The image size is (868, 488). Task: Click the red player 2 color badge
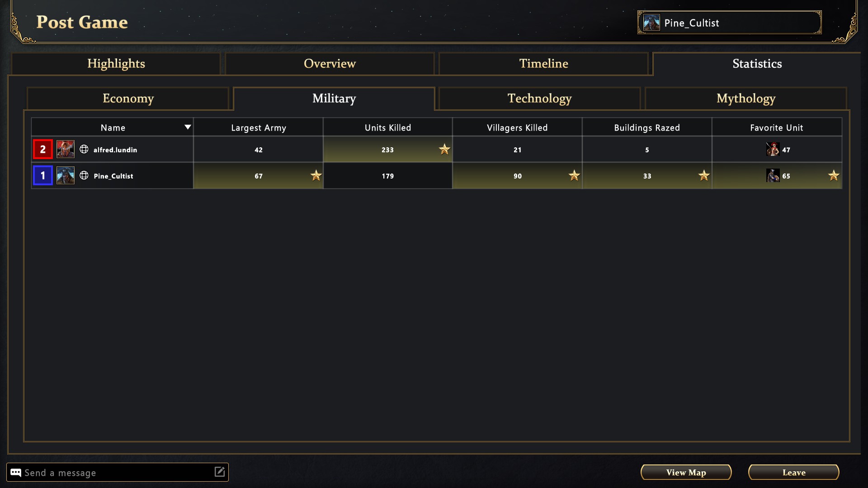coord(43,150)
